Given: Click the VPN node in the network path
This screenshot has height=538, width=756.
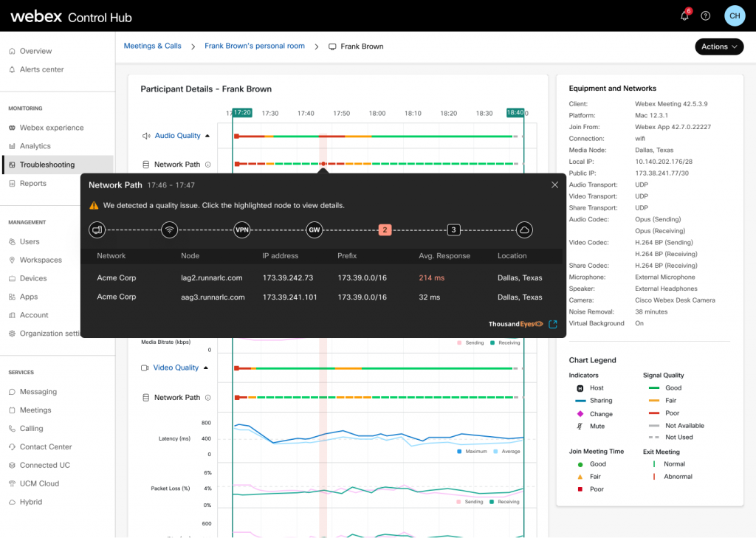Looking at the screenshot, I should pos(242,230).
